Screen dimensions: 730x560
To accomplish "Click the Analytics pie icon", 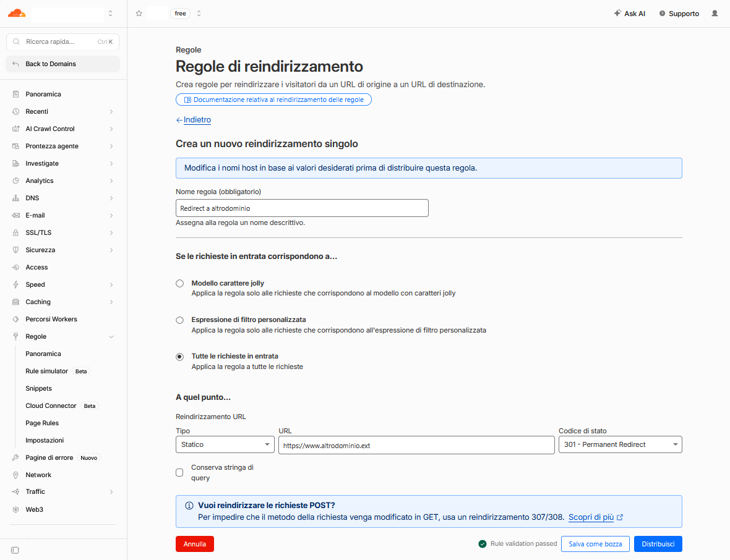I will pos(16,180).
